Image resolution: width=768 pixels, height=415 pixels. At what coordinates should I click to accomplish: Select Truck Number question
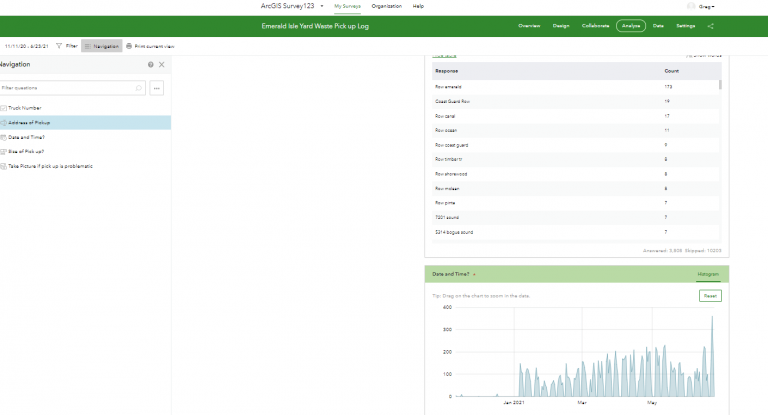point(85,108)
